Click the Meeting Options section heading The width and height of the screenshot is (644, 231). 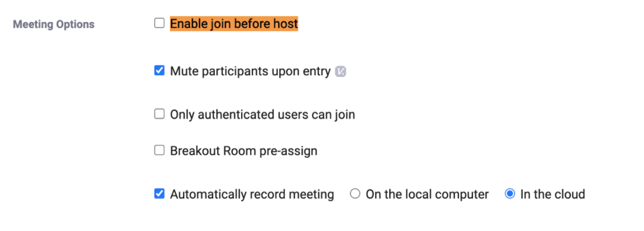tap(54, 24)
